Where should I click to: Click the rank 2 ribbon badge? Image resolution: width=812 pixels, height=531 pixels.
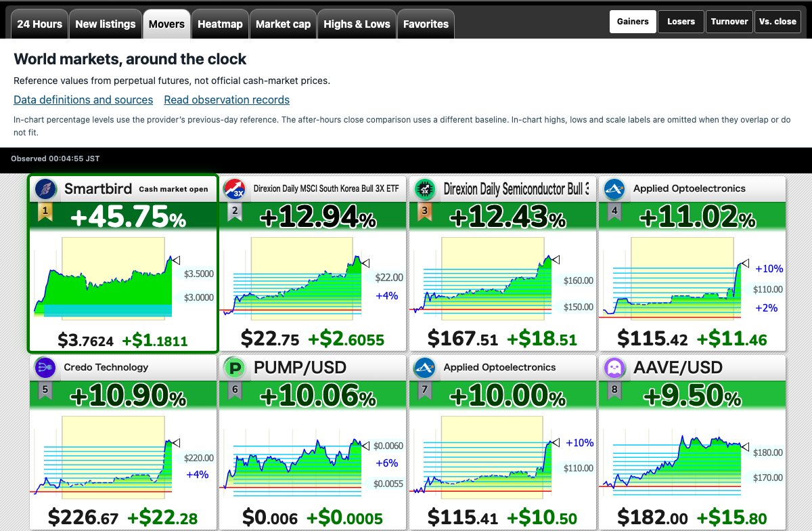(235, 213)
